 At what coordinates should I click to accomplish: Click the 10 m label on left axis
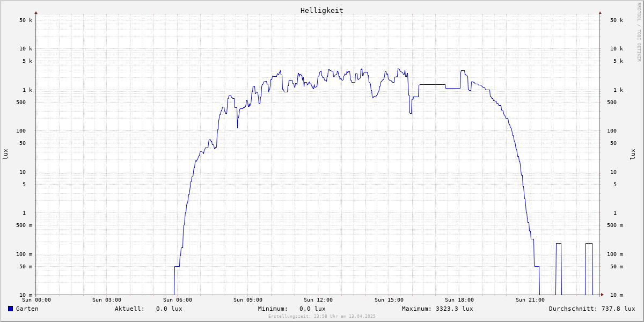[x=26, y=295]
